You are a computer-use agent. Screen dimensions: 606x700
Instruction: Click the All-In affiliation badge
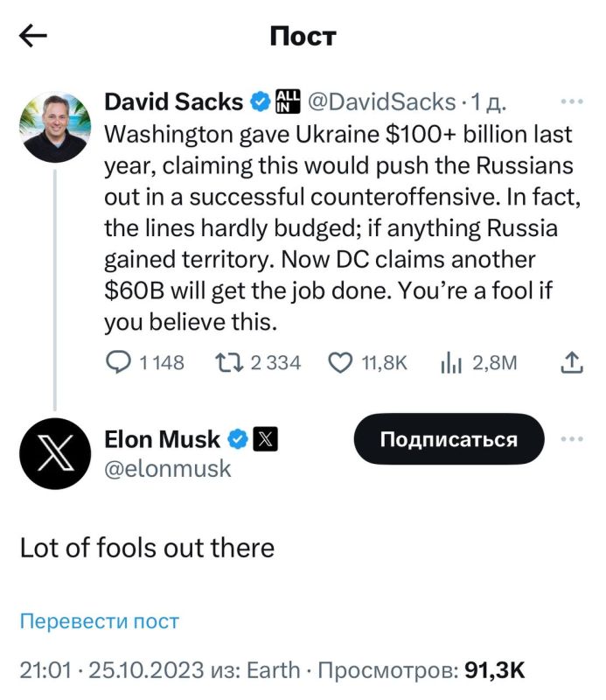coord(286,101)
